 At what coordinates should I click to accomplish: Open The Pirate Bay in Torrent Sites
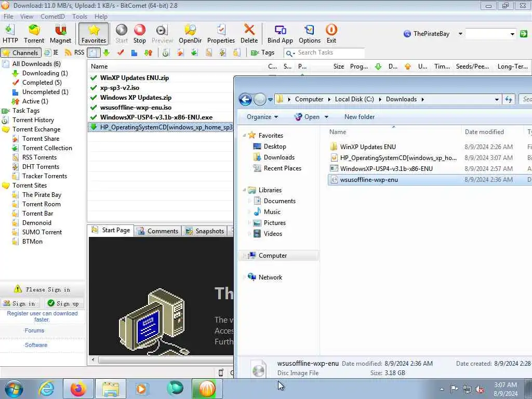(x=42, y=195)
